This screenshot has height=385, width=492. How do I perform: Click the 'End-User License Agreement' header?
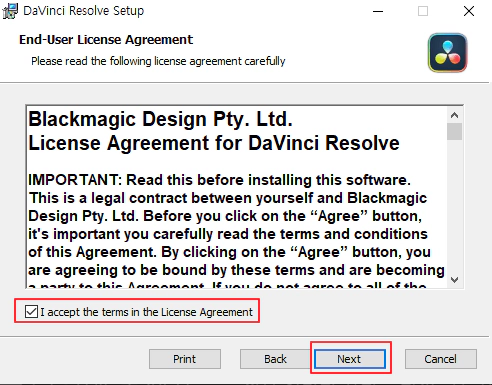[x=106, y=40]
